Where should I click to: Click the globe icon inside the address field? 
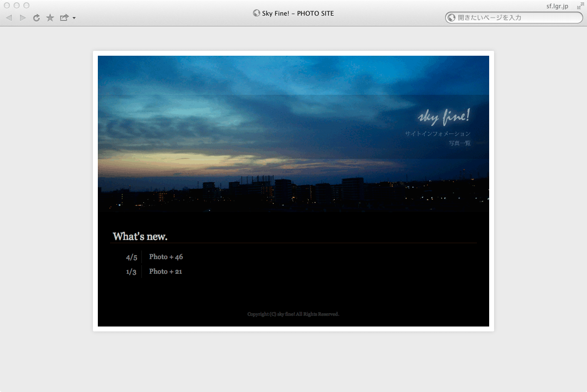click(452, 18)
